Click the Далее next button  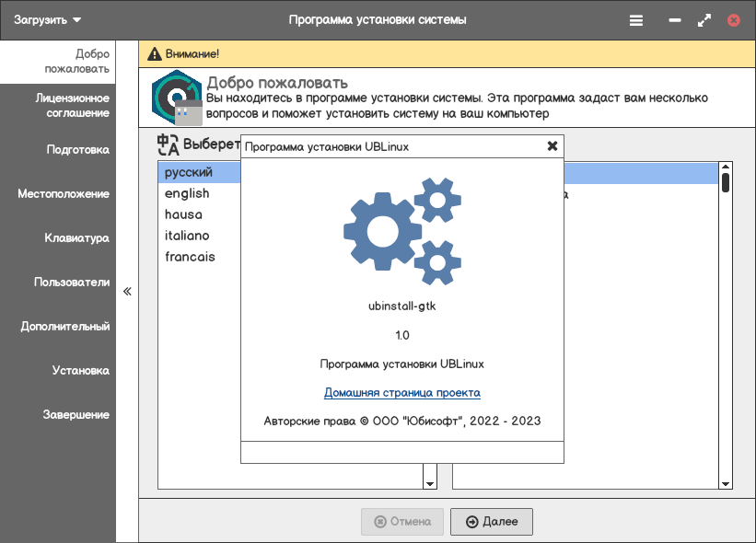492,522
